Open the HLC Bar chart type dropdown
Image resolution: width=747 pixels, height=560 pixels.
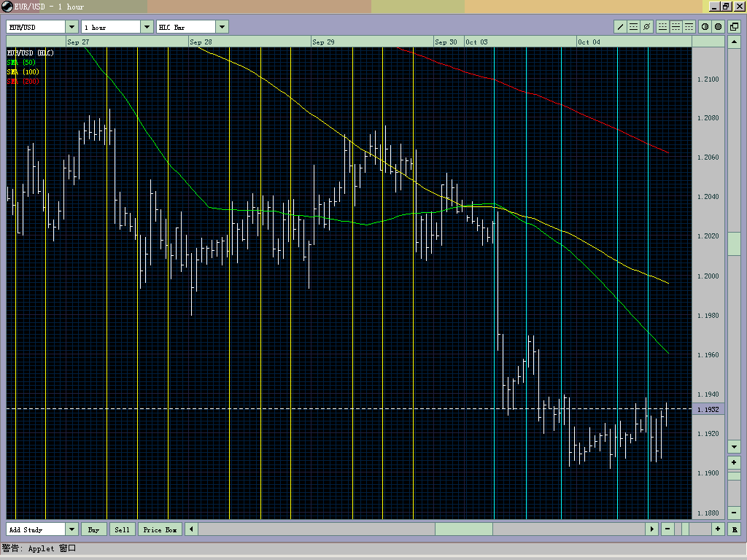tap(222, 26)
